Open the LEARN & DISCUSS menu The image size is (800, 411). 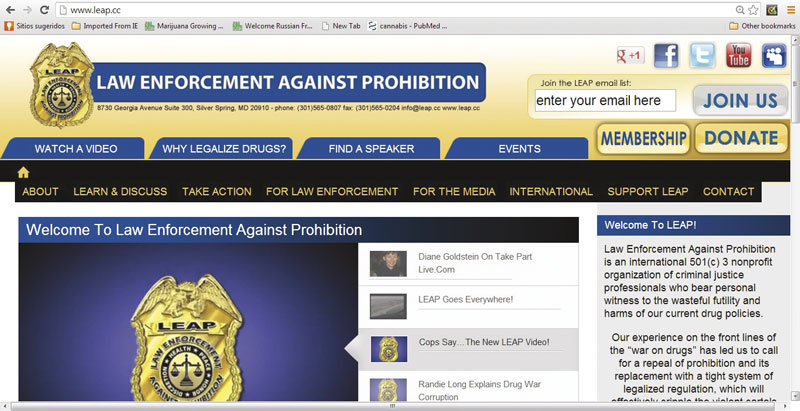pyautogui.click(x=120, y=192)
